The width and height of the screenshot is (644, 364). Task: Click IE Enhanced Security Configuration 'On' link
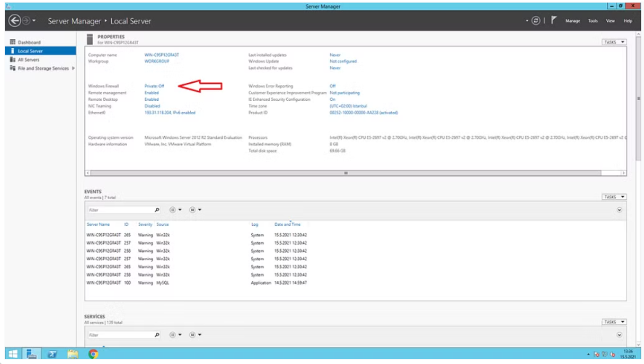coord(333,100)
